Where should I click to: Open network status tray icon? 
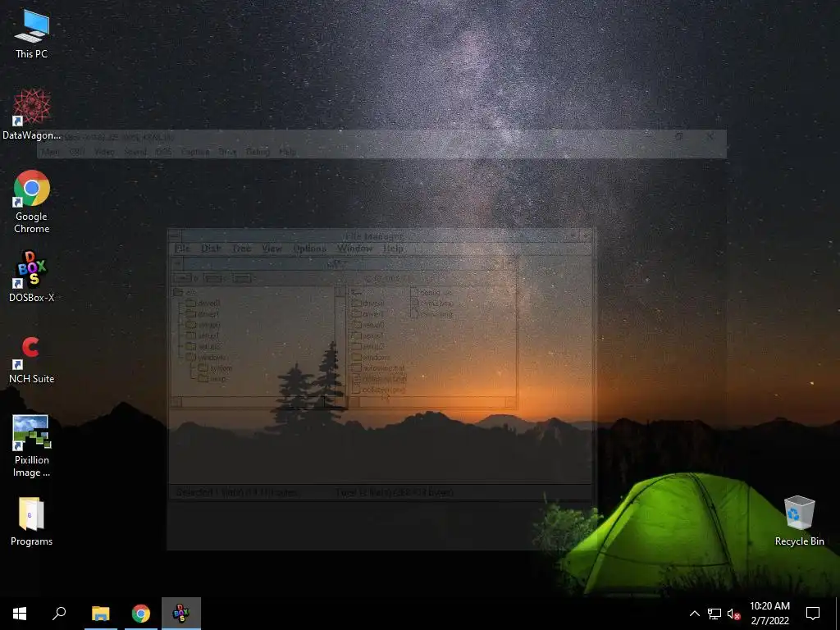tap(714, 614)
